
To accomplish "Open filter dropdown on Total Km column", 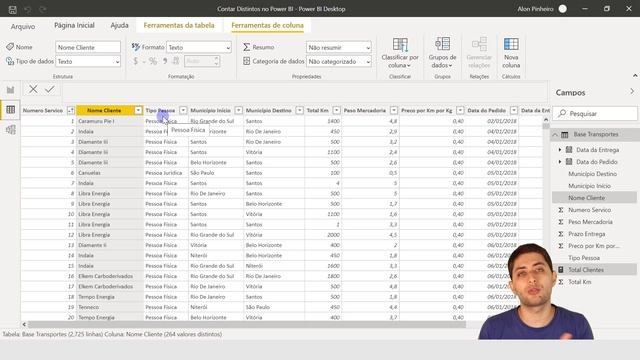I will click(337, 110).
